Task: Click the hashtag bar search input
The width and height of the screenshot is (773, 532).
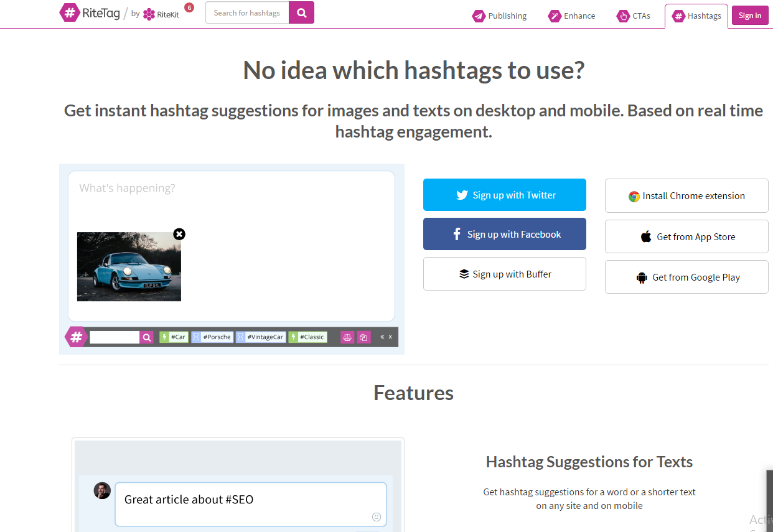Action: point(115,337)
